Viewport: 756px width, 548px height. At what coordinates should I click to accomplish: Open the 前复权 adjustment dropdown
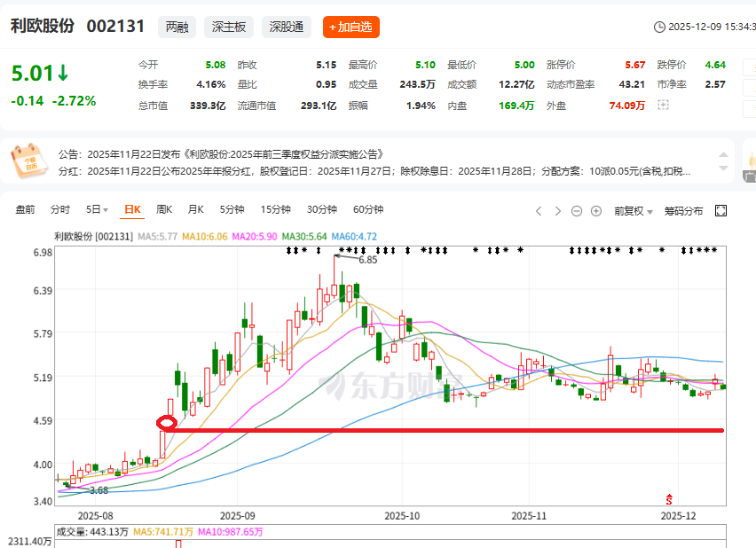(x=633, y=211)
